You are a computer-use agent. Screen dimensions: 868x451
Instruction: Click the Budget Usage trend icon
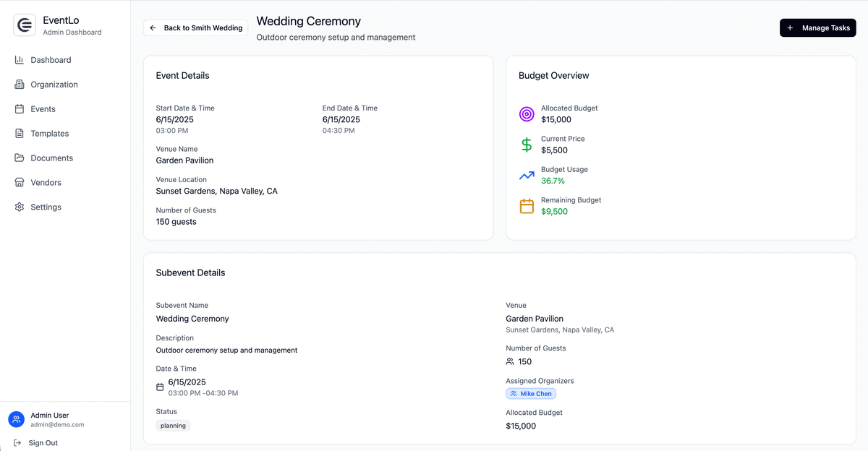click(526, 175)
